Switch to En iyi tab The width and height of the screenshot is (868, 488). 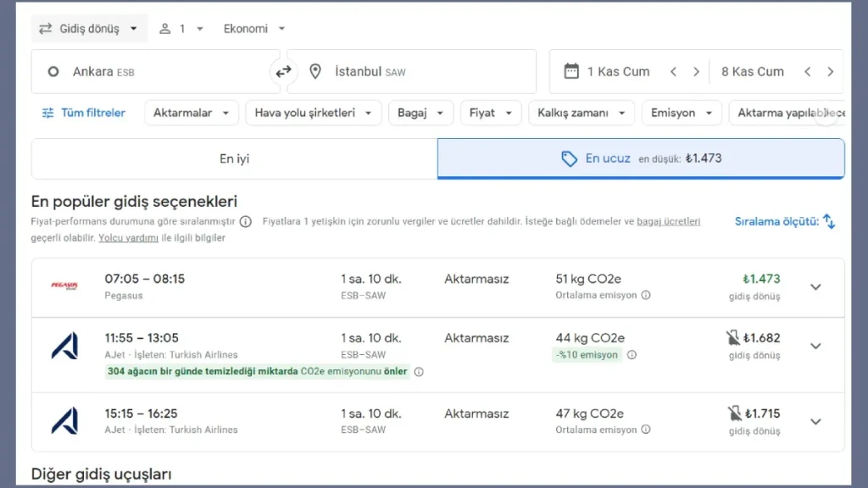click(x=234, y=158)
